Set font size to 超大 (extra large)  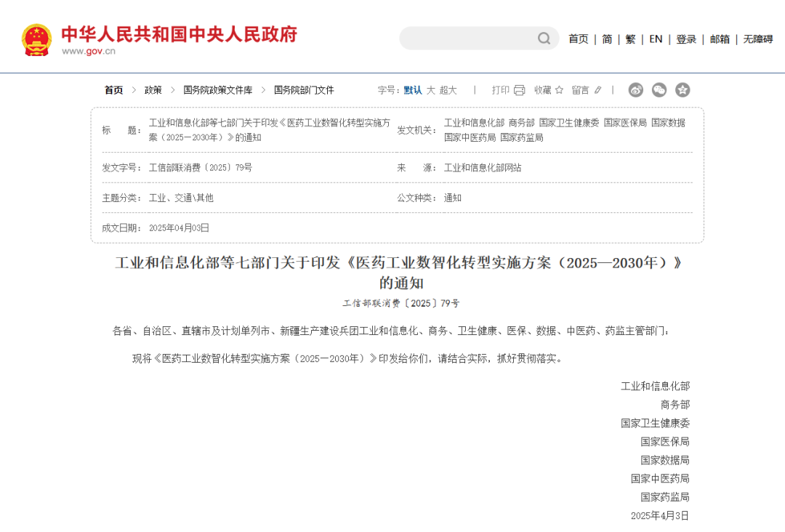448,90
